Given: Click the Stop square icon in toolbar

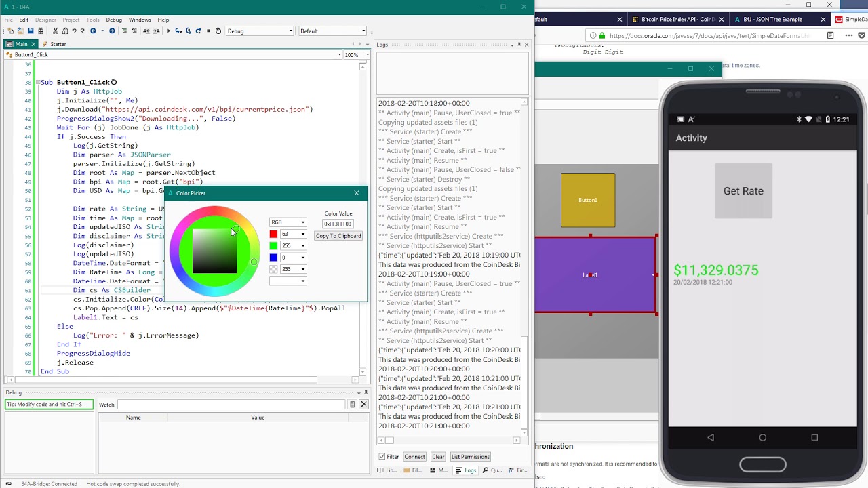Looking at the screenshot, I should pos(208,30).
